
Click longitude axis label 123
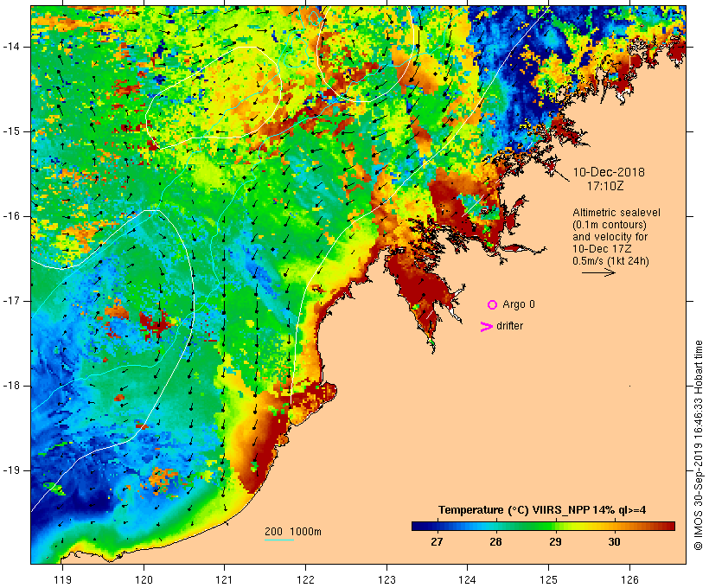point(386,579)
